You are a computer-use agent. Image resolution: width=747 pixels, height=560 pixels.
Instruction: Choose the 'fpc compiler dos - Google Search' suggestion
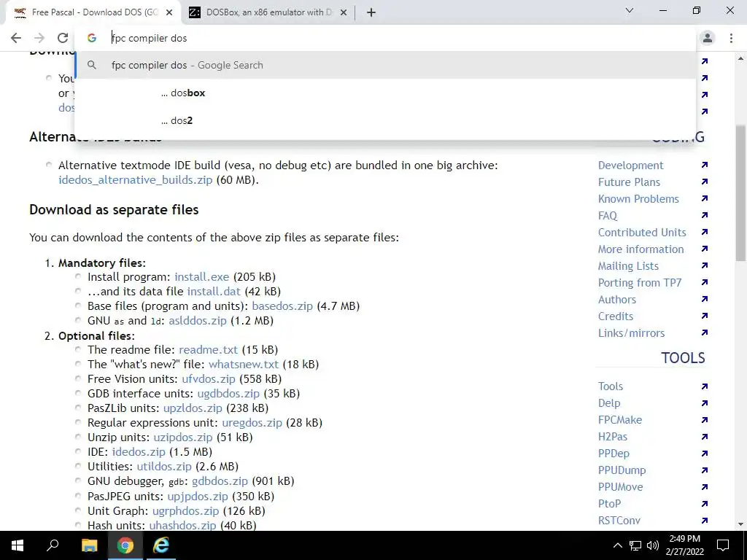point(385,65)
